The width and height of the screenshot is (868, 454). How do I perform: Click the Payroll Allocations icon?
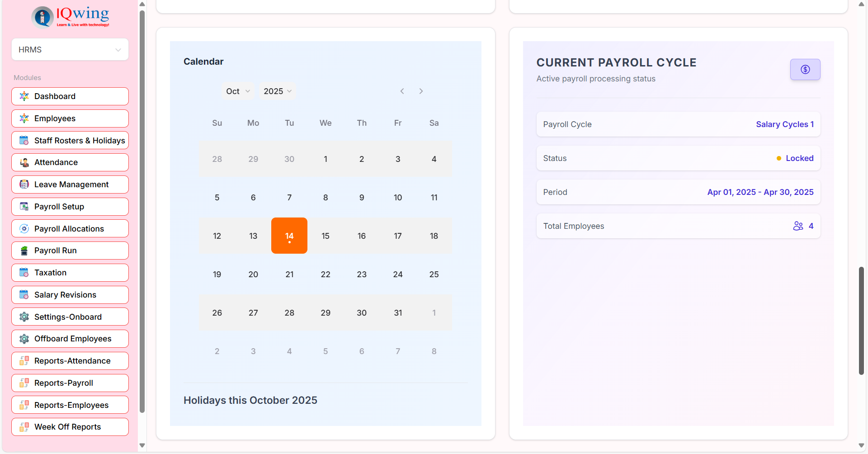(x=24, y=229)
